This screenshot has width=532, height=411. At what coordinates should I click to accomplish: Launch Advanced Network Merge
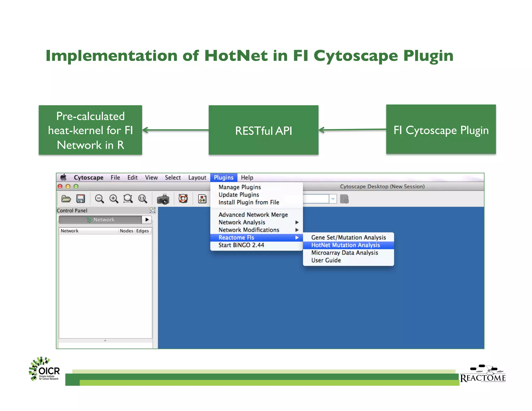pos(256,215)
